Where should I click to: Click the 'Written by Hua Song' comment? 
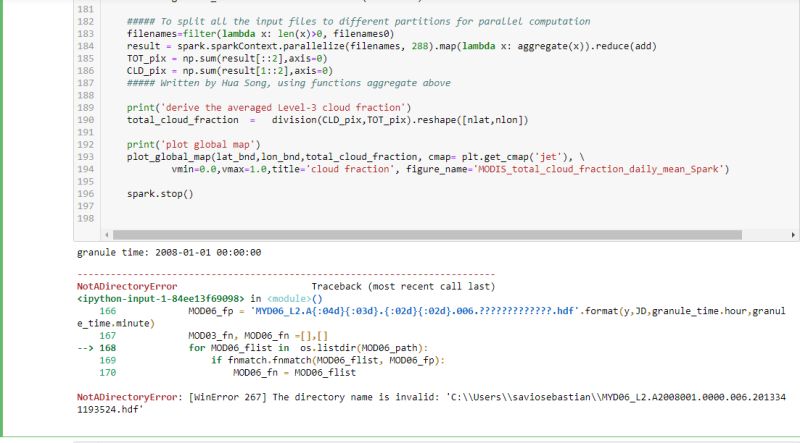[x=289, y=83]
